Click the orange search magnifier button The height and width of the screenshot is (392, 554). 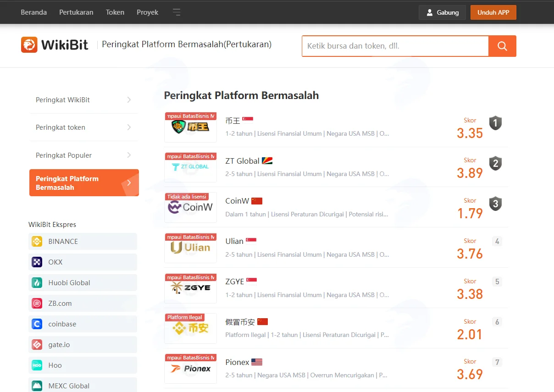tap(502, 46)
